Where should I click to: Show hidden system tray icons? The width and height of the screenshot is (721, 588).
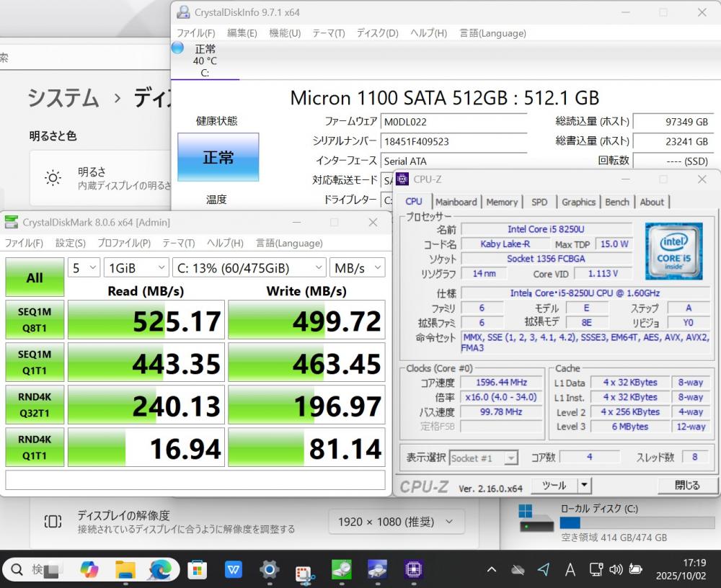pos(492,570)
